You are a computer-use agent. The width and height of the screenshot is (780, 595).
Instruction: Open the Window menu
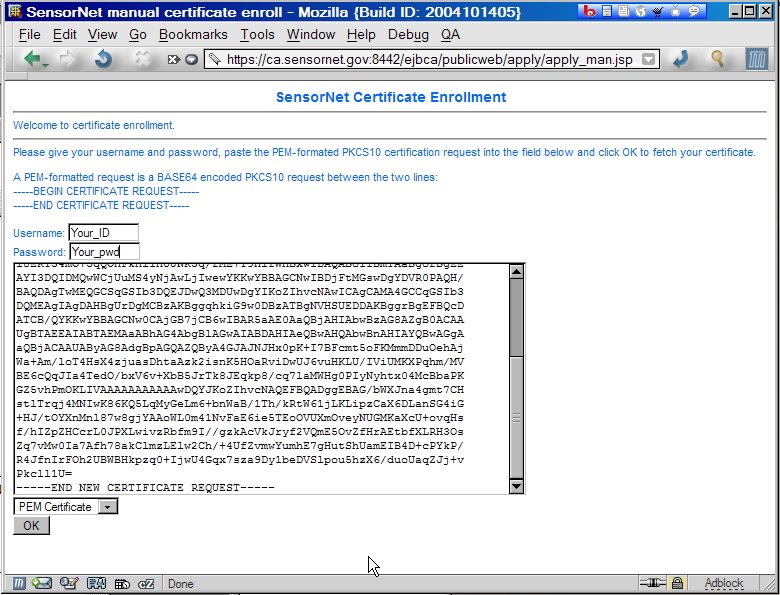(311, 34)
